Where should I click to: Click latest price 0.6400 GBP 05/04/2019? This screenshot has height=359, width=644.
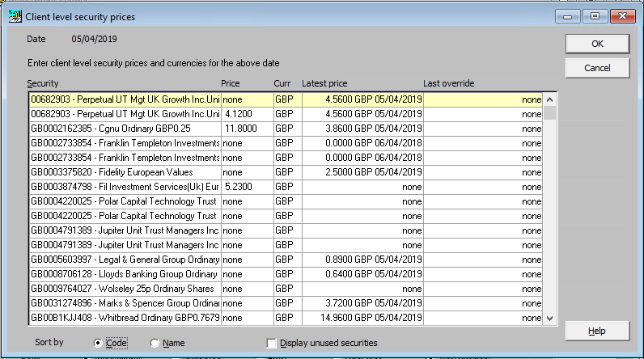(x=362, y=274)
